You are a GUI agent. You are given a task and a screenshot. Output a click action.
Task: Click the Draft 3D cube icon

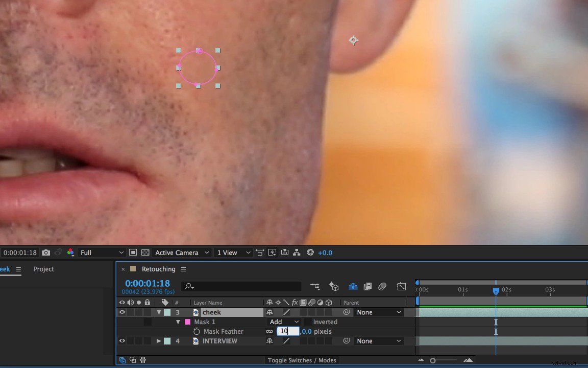click(x=334, y=287)
